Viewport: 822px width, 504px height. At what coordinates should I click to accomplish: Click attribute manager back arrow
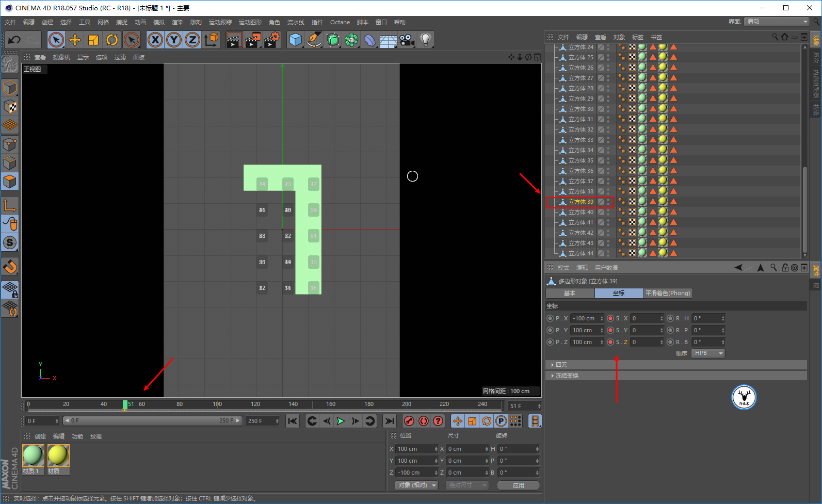point(738,268)
